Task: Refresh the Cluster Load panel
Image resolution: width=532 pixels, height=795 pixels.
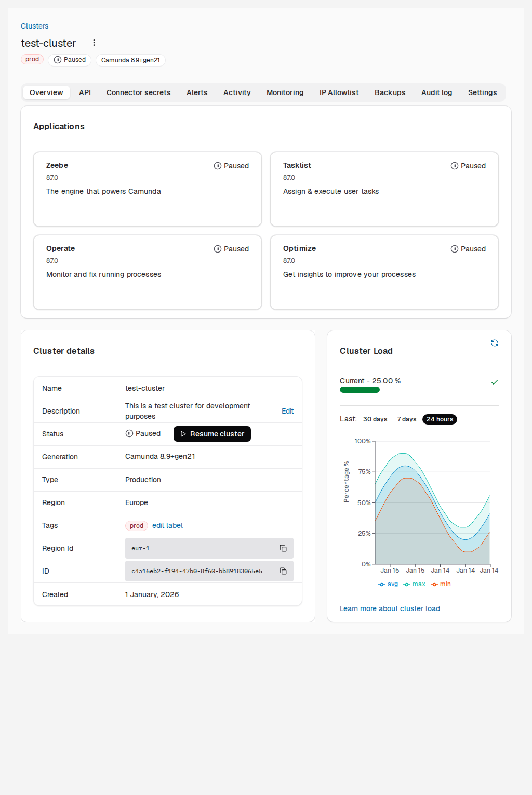Action: pyautogui.click(x=495, y=343)
